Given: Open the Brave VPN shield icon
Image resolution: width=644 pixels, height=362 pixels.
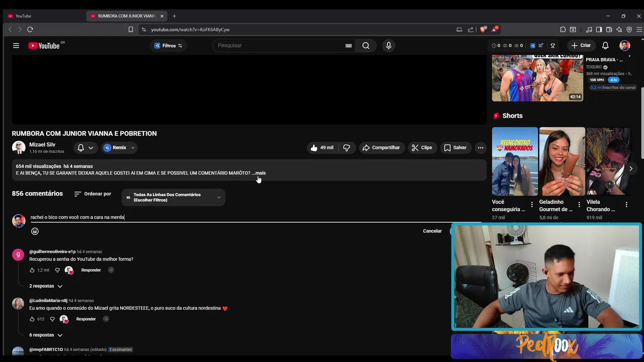Looking at the screenshot, I should (629, 30).
